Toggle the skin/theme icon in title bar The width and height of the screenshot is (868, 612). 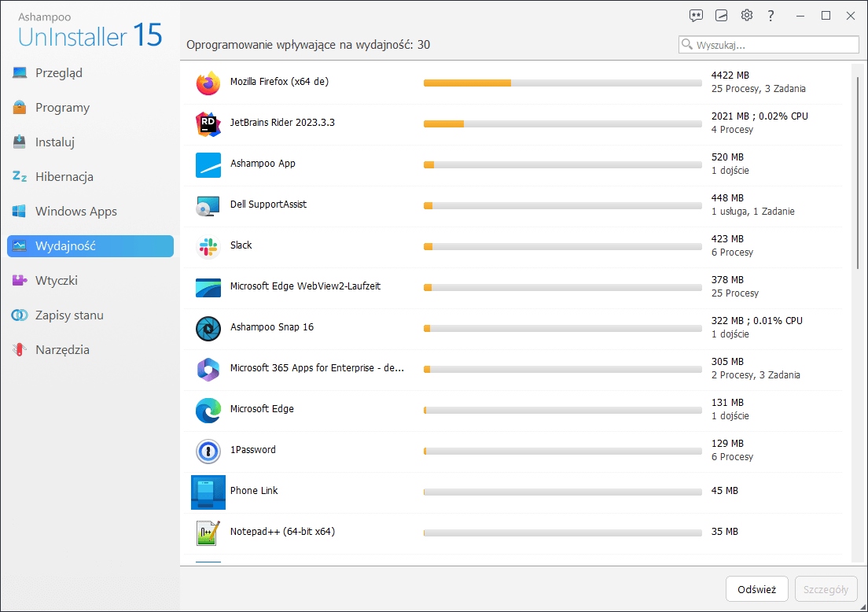tap(722, 16)
